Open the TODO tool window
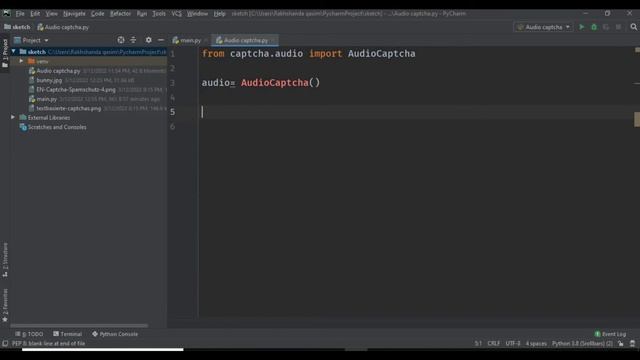The image size is (640, 360). (29, 334)
